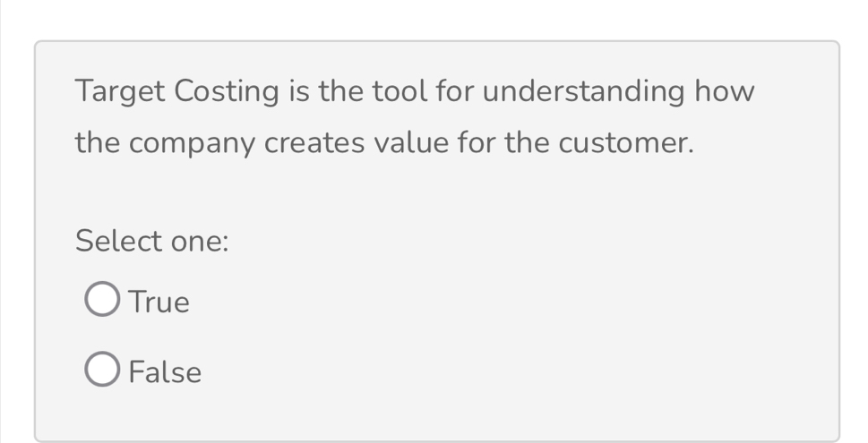
Task: Click the word "for" before "understanding"
Action: tap(453, 92)
